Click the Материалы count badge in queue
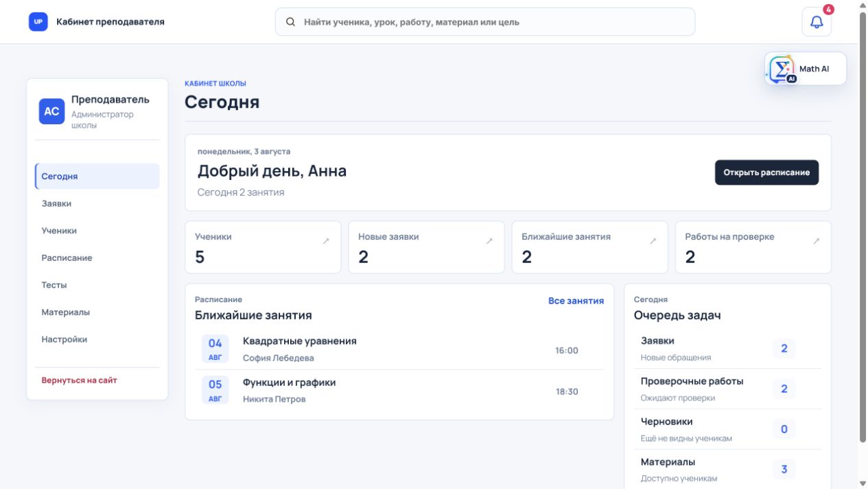 [784, 470]
